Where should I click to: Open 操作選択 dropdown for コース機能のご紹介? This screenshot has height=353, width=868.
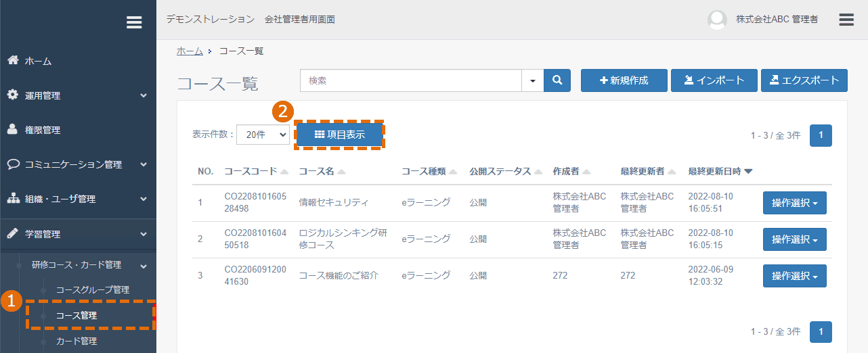coord(795,275)
